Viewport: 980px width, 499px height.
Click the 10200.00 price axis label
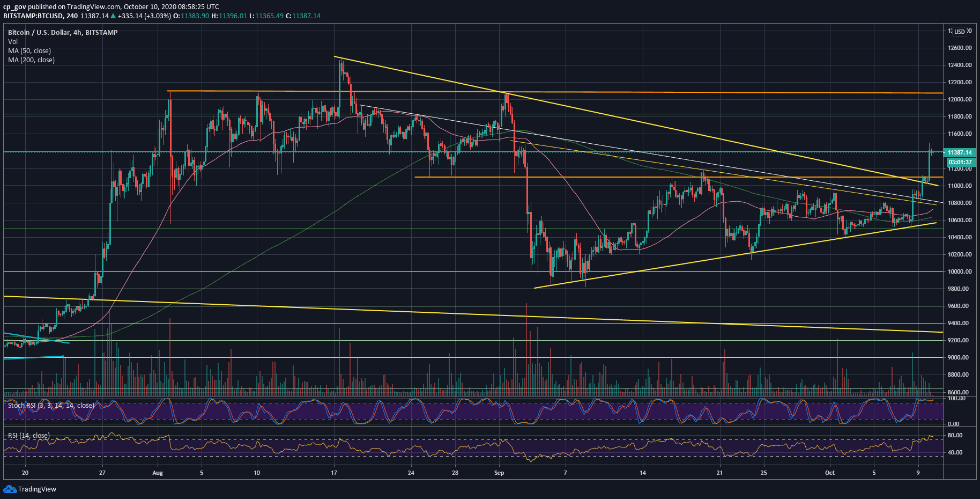[x=960, y=254]
